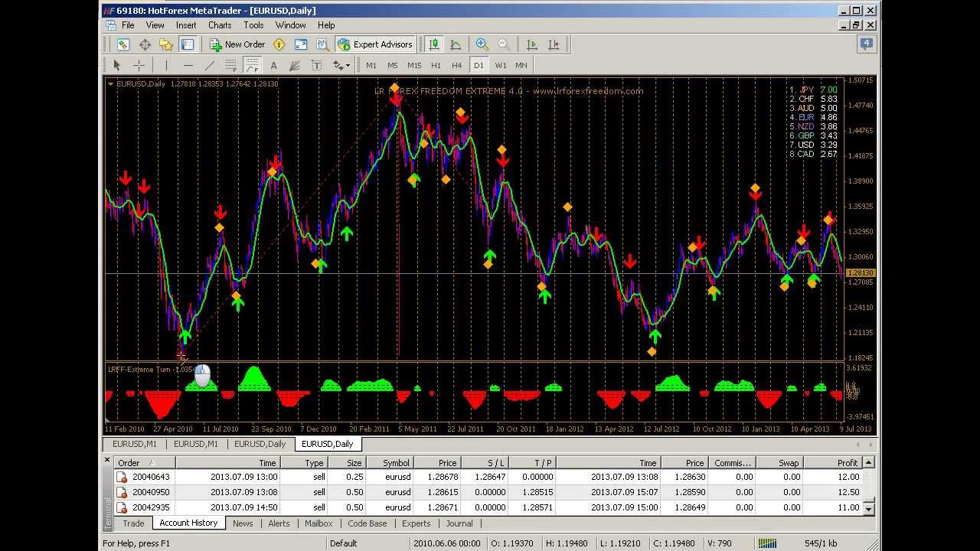Image resolution: width=980 pixels, height=551 pixels.
Task: Click account history scrollbar down arrow
Action: [868, 508]
